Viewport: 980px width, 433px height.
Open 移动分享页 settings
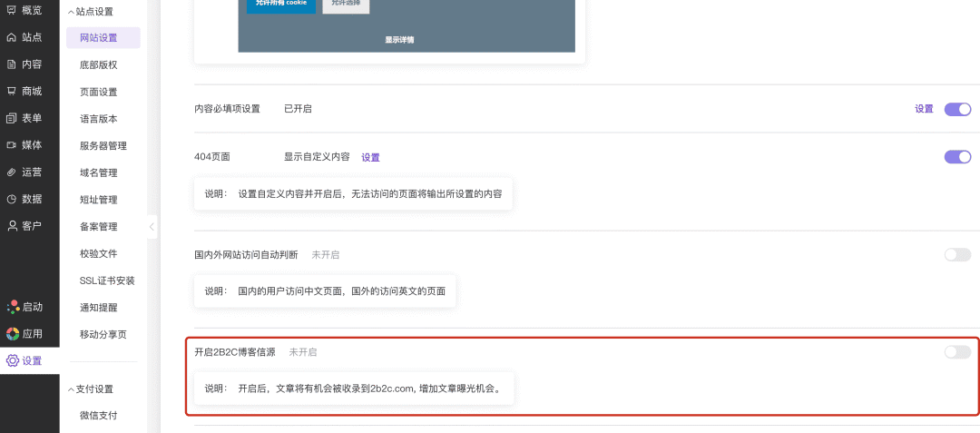coord(103,334)
